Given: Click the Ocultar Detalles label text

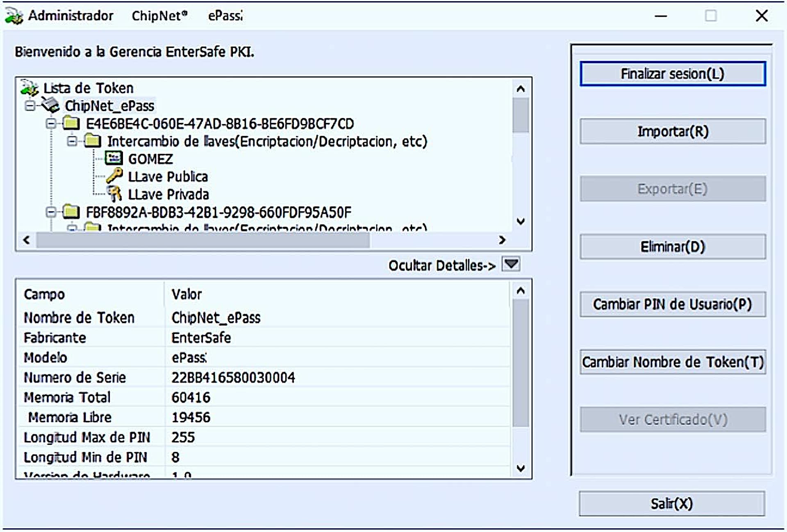Looking at the screenshot, I should [x=442, y=265].
